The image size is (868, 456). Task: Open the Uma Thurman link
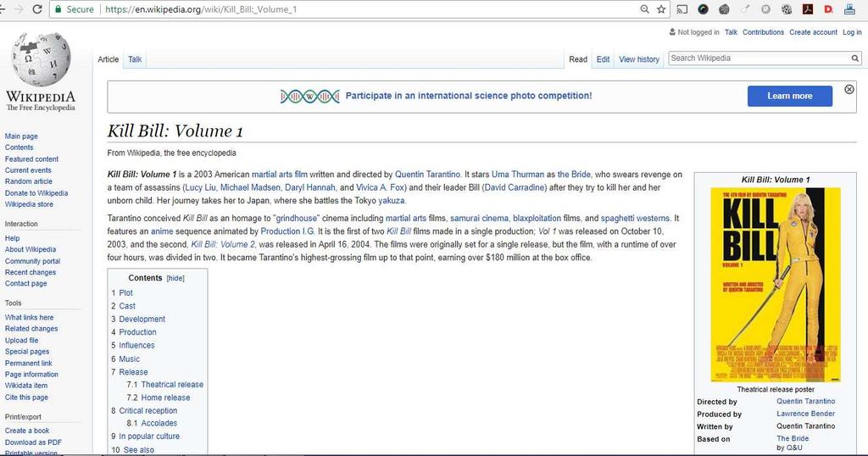518,175
